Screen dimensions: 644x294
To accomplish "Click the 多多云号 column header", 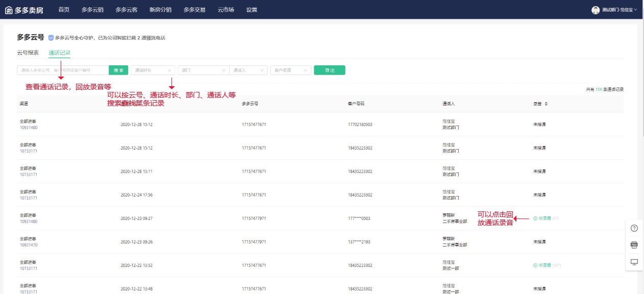I will pyautogui.click(x=250, y=104).
